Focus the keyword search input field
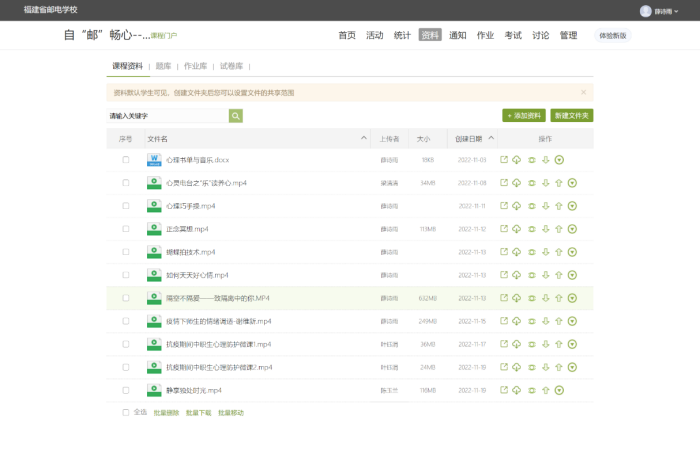 click(167, 116)
